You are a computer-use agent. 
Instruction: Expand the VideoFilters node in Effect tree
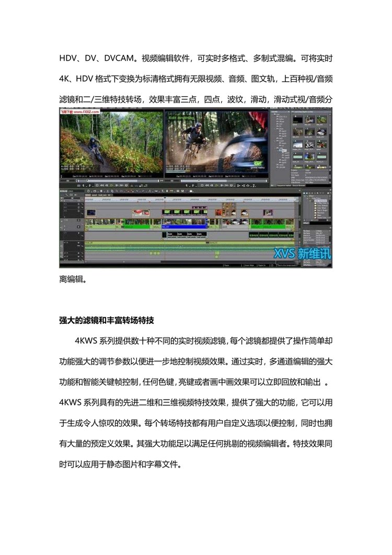point(308,199)
